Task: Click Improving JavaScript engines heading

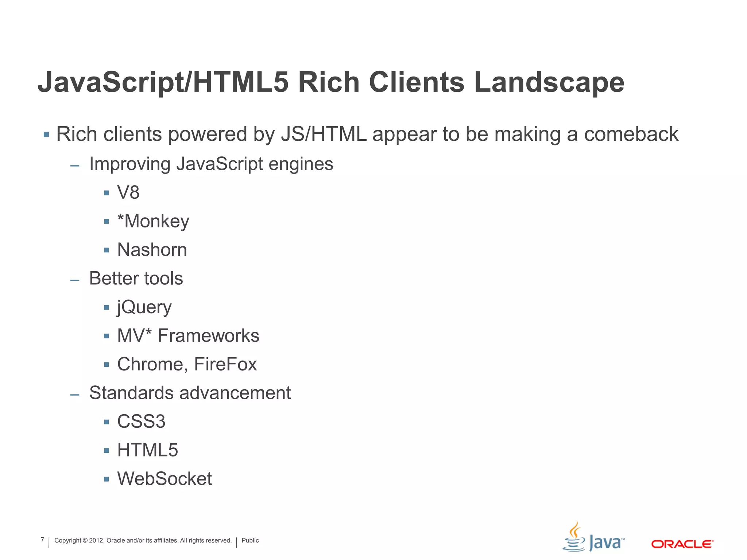Action: [x=211, y=164]
